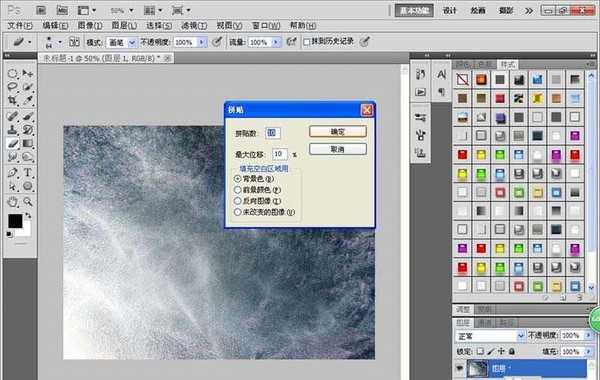Select the Eraser tool in toolbox
Image resolution: width=600 pixels, height=380 pixels.
tap(13, 144)
